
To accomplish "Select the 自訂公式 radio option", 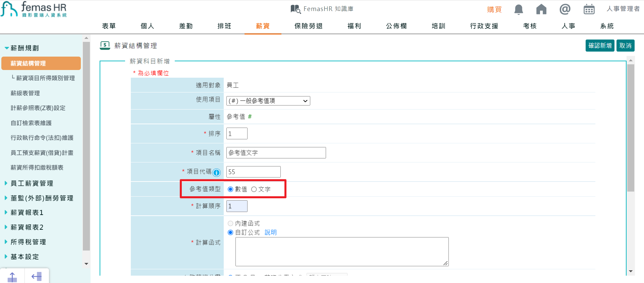I will pos(230,232).
